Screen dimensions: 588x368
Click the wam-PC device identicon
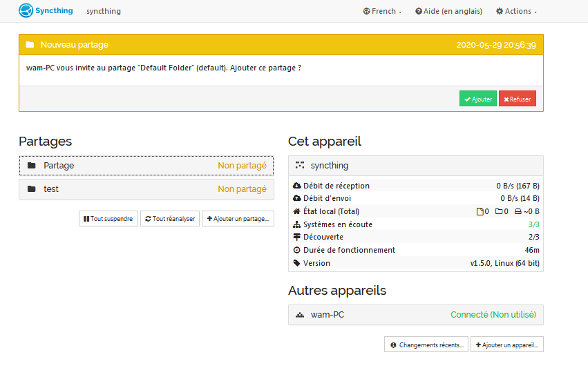(300, 315)
